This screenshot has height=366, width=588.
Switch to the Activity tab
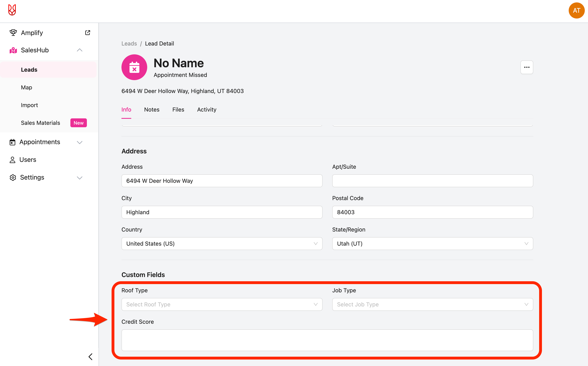[x=207, y=110]
